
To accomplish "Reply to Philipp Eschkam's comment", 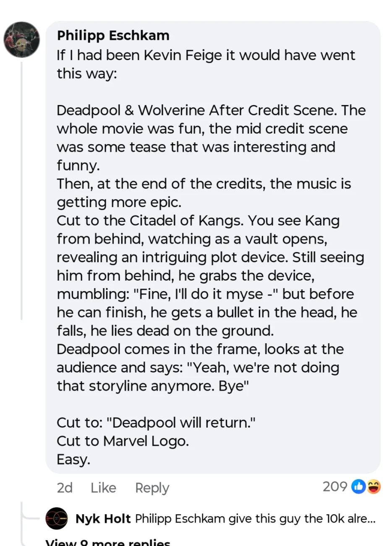I will point(152,488).
